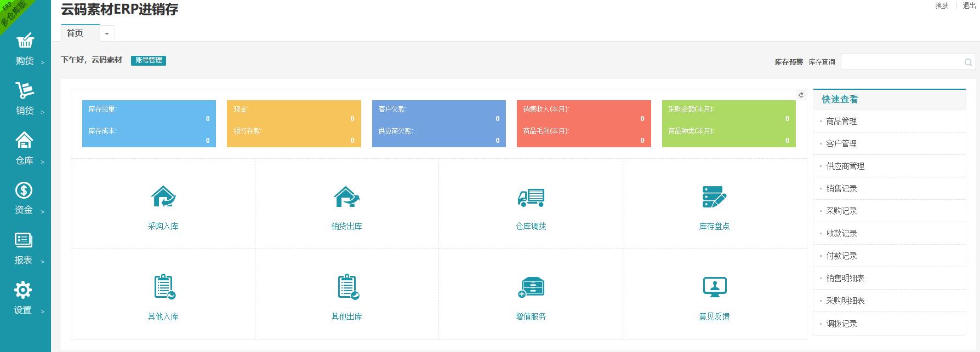
Task: Open the 增值服务 value-added services icon
Action: [531, 287]
